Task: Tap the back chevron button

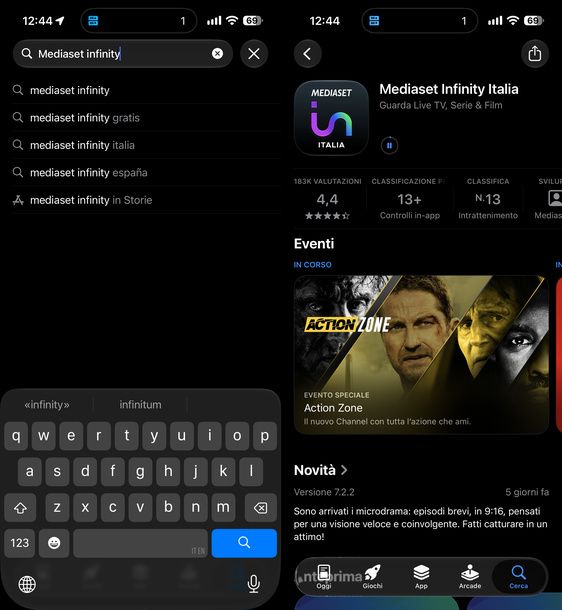Action: click(x=307, y=54)
